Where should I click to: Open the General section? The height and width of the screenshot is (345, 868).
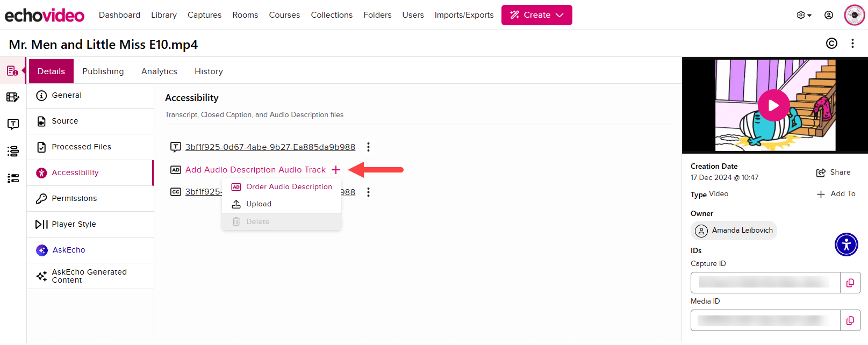click(x=90, y=96)
